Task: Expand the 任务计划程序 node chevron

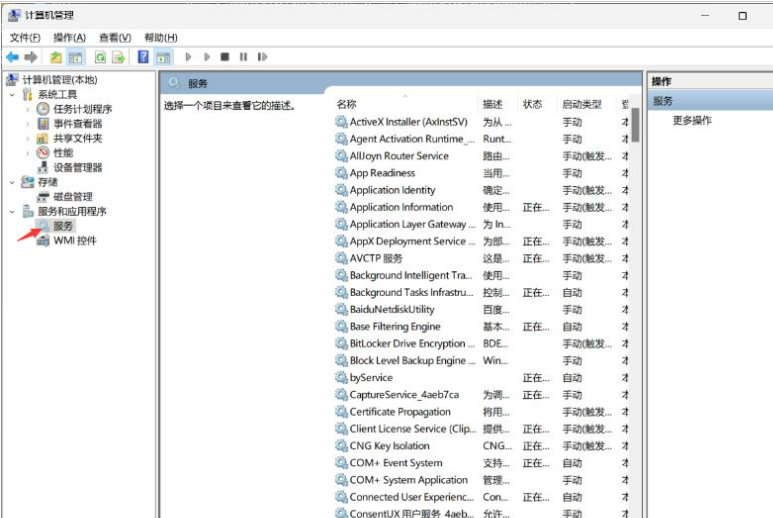Action: 28,109
